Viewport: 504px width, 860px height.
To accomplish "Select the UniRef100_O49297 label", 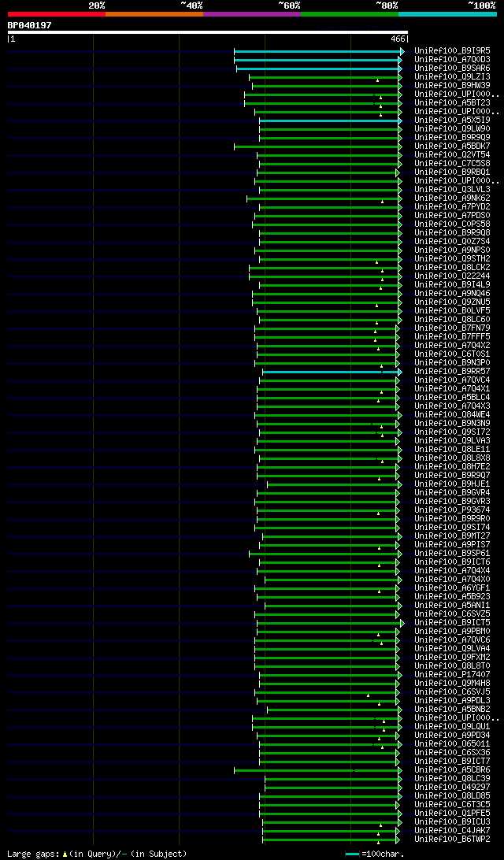I will point(453,787).
